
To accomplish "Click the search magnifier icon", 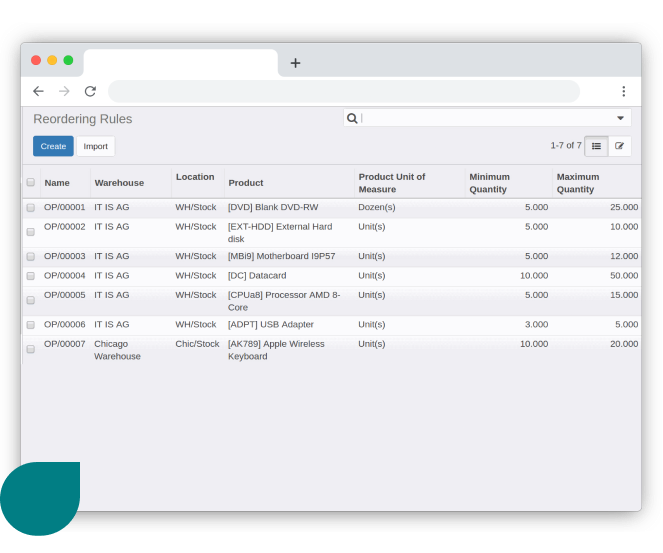I will coord(352,118).
